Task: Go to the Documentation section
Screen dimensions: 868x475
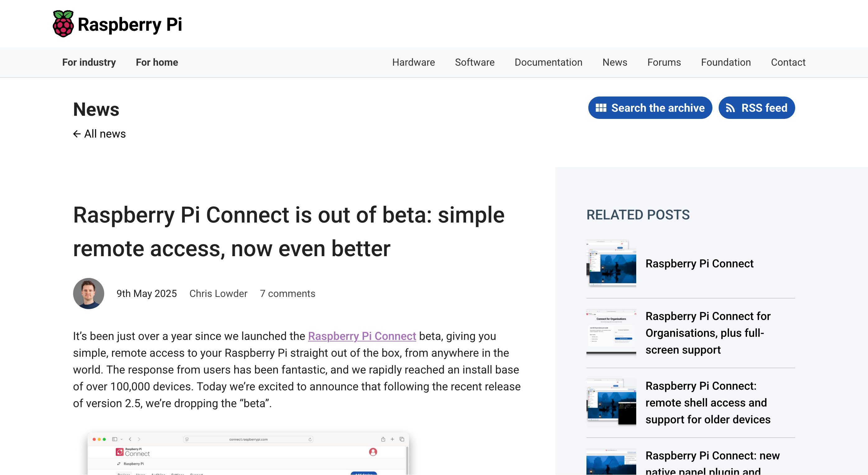Action: 548,62
